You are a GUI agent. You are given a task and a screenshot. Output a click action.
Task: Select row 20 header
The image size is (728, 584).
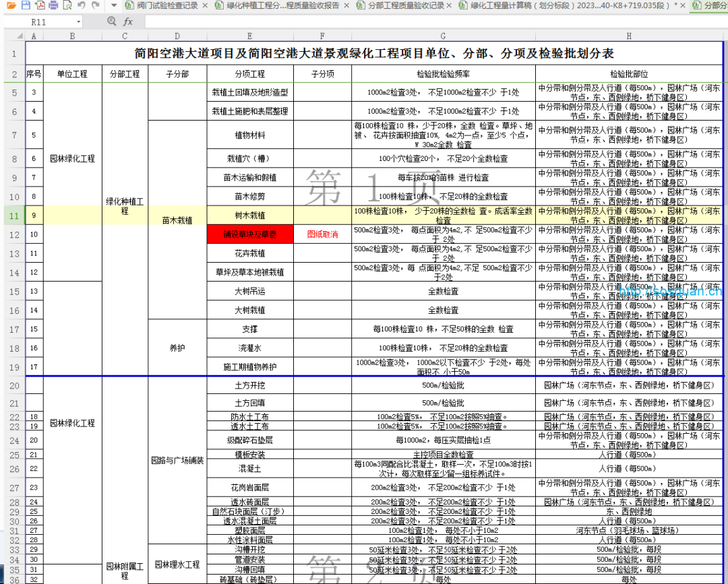tap(14, 386)
